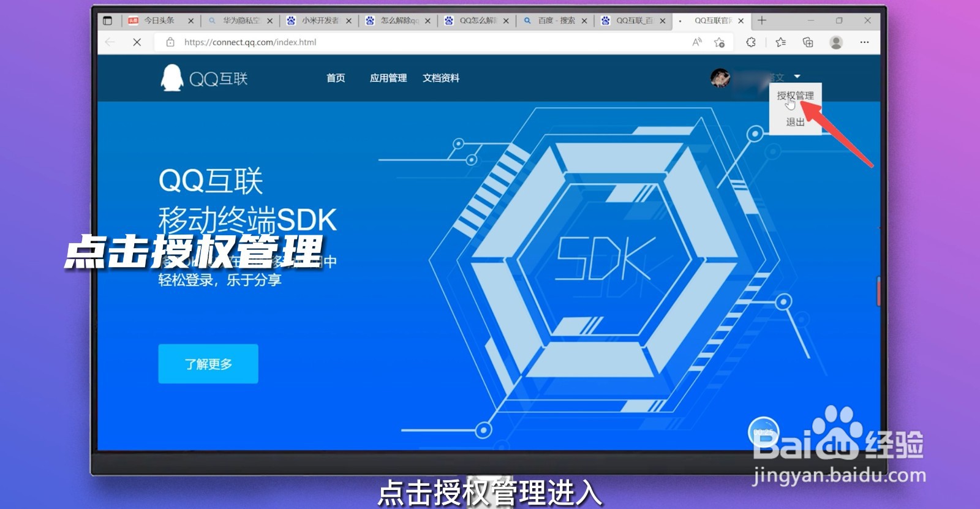Screen dimensions: 980x509
Task: Close the active QQ互联官网 tab
Action: [x=741, y=21]
